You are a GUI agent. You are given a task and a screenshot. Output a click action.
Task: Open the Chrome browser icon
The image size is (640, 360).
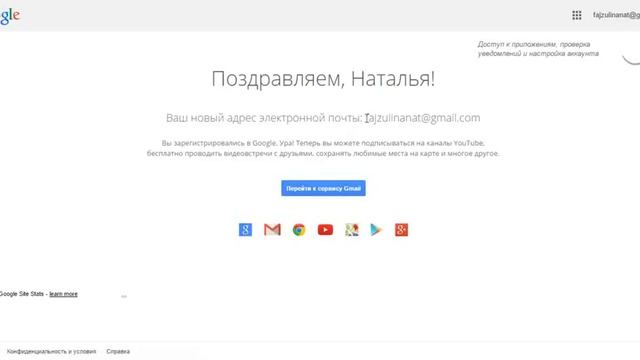pyautogui.click(x=299, y=230)
